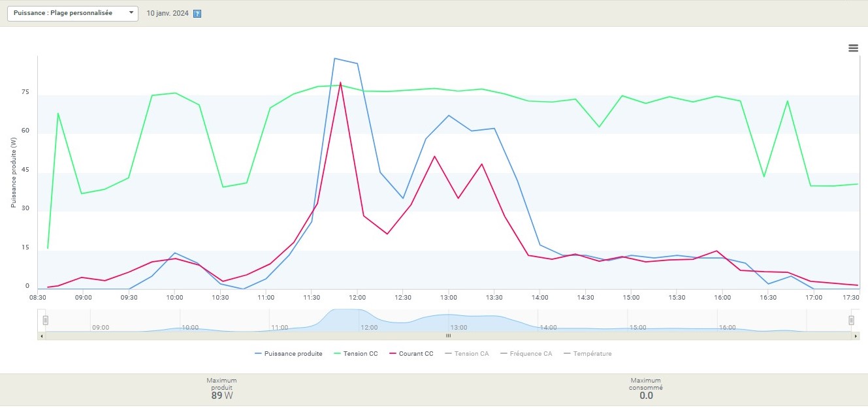868x410 pixels.
Task: Click the red Courant CC line's highest peak
Action: point(340,82)
